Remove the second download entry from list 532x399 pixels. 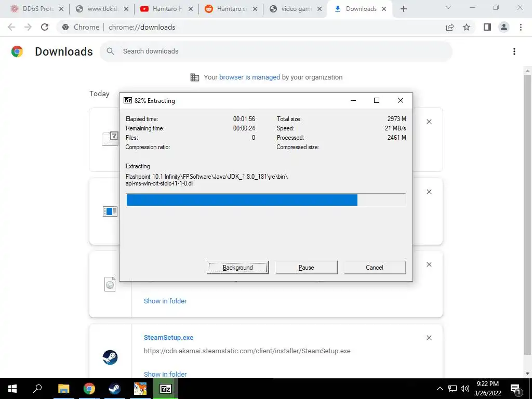429,192
